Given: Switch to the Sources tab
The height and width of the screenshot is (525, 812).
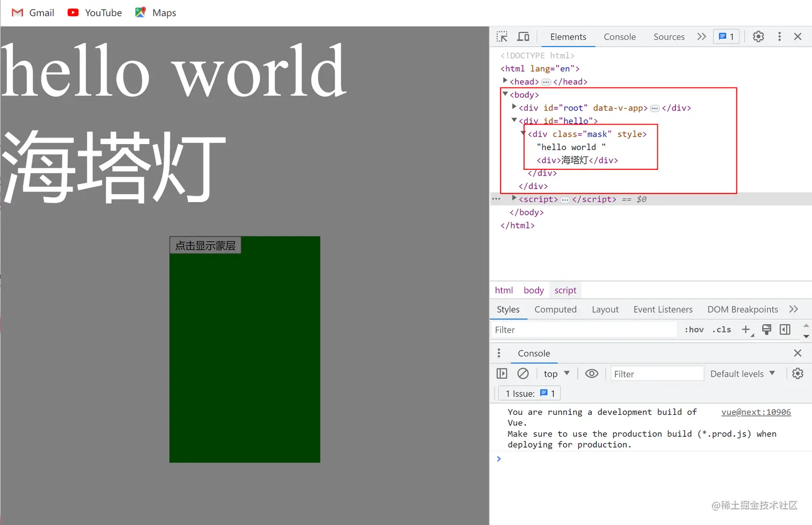Looking at the screenshot, I should (669, 37).
